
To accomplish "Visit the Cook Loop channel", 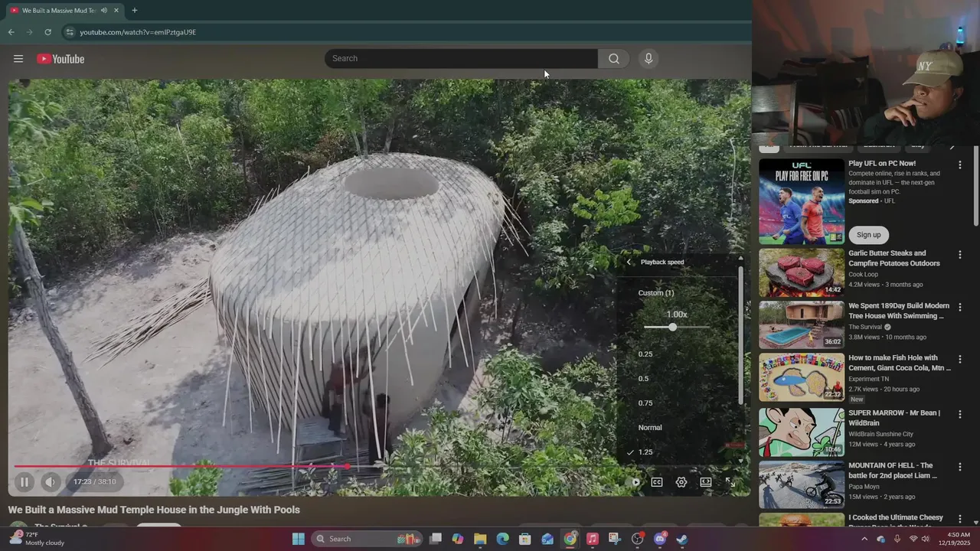I will 863,274.
